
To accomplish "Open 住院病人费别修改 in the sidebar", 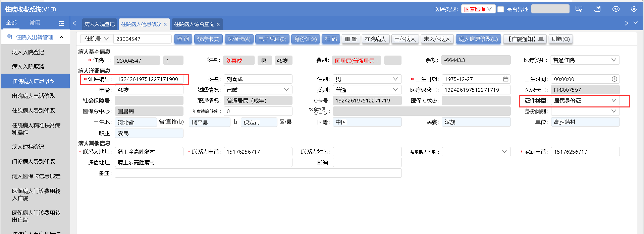I will pyautogui.click(x=36, y=110).
